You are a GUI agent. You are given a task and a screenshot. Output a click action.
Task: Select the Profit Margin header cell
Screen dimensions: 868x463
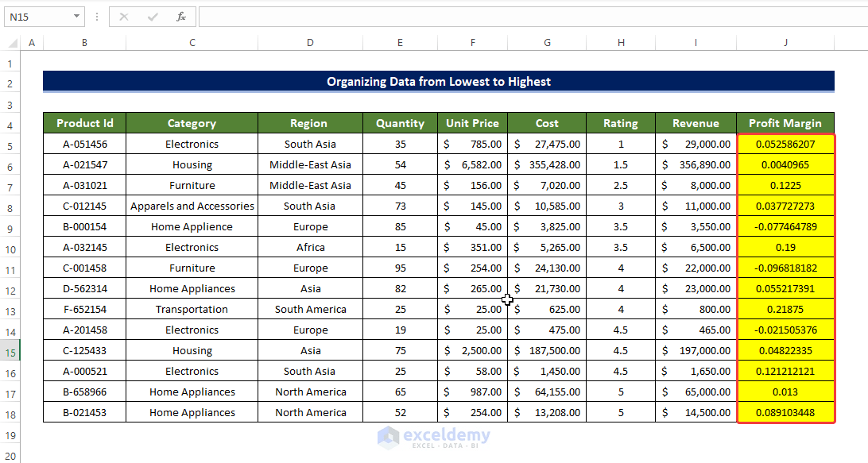[x=785, y=123]
